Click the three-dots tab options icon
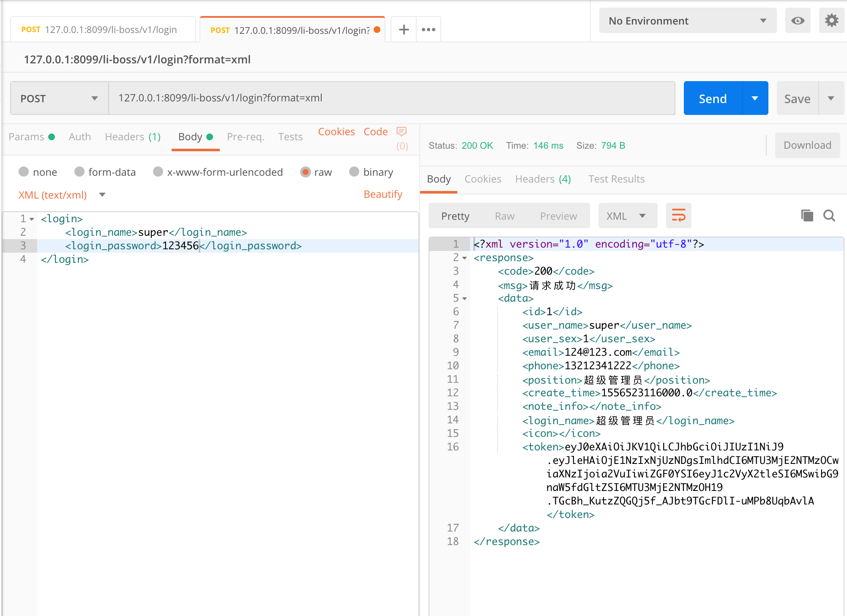 tap(428, 30)
